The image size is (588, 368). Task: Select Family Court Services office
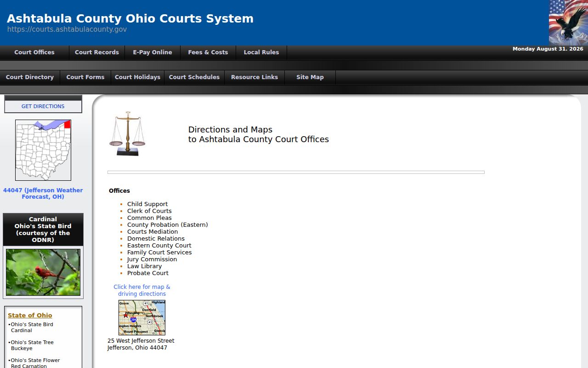tap(159, 253)
